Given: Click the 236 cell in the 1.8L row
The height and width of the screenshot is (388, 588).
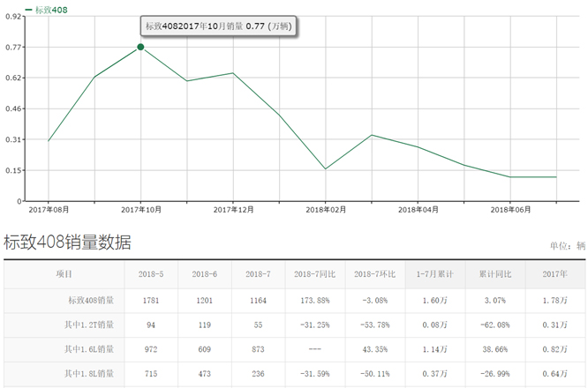Looking at the screenshot, I should click(258, 374).
